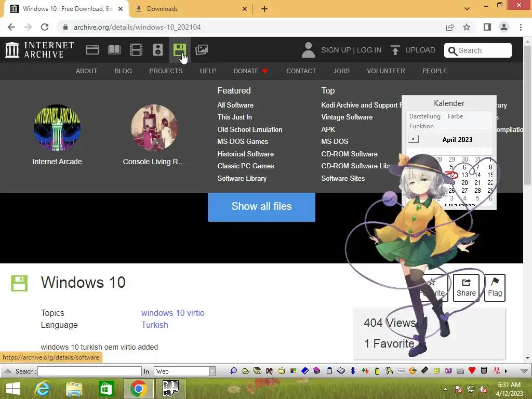Viewport: 532px width, 399px height.
Task: Open Console Living Room thumbnail
Action: point(154,128)
